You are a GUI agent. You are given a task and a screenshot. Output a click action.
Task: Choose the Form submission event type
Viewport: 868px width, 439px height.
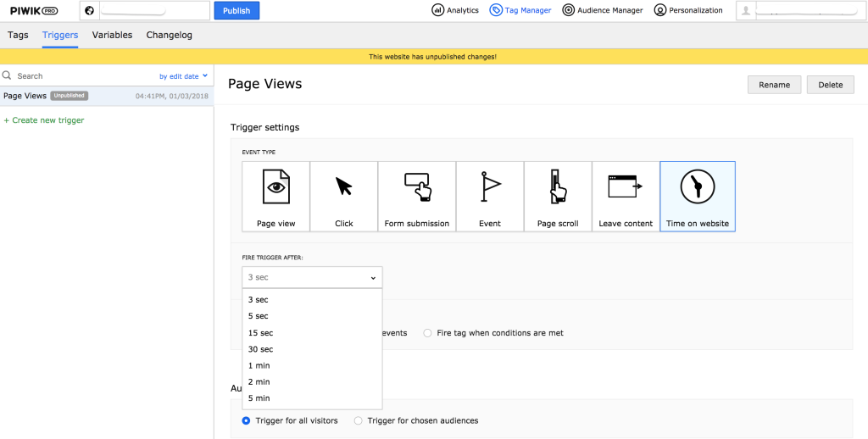(417, 197)
